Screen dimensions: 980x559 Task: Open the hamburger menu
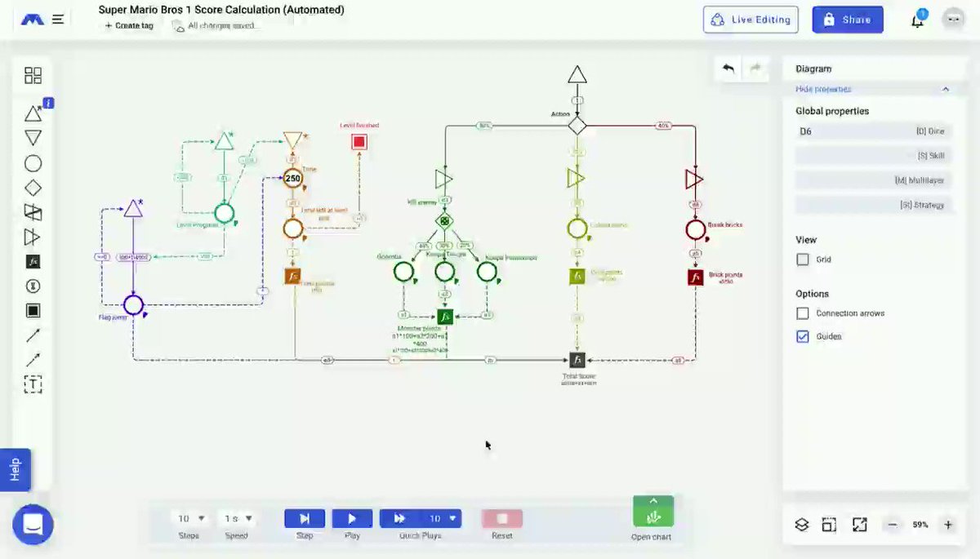[x=58, y=20]
